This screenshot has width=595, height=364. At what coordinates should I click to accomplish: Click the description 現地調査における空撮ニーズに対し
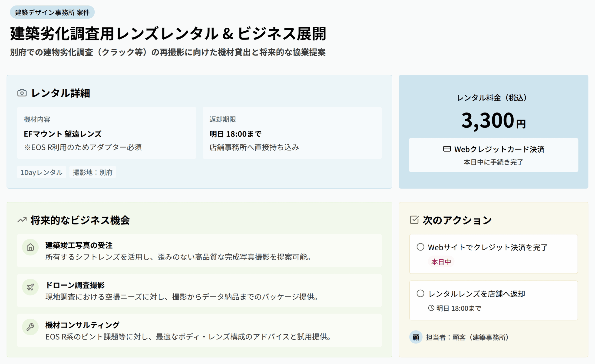point(182,297)
